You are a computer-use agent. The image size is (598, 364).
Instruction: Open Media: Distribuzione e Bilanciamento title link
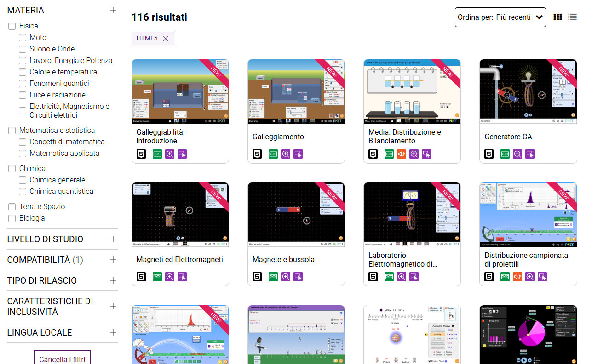405,136
